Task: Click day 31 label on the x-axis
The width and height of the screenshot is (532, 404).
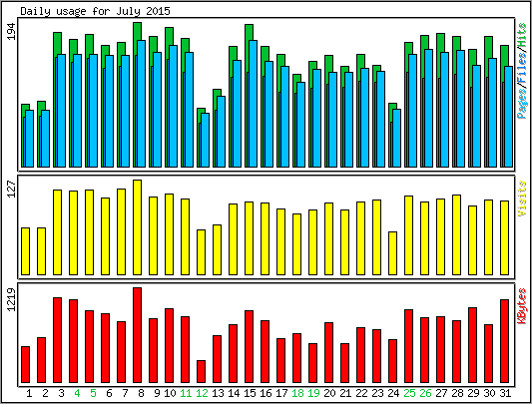Action: (505, 393)
